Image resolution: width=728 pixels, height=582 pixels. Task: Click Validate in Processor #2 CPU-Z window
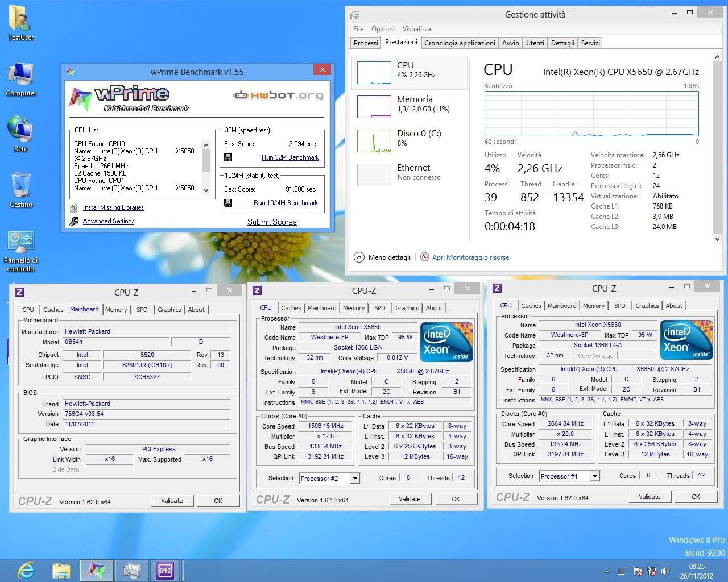409,499
